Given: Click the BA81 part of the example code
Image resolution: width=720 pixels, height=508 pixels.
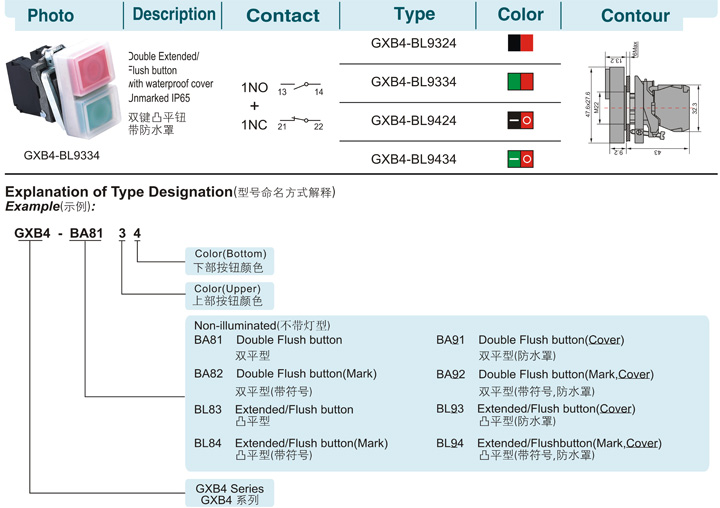Looking at the screenshot, I should [x=86, y=233].
